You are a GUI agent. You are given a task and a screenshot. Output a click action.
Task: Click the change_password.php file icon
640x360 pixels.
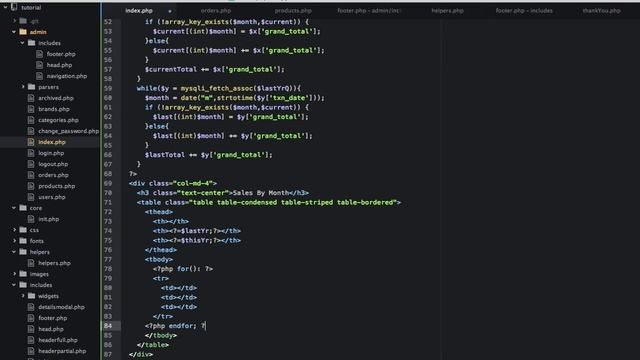pos(31,131)
